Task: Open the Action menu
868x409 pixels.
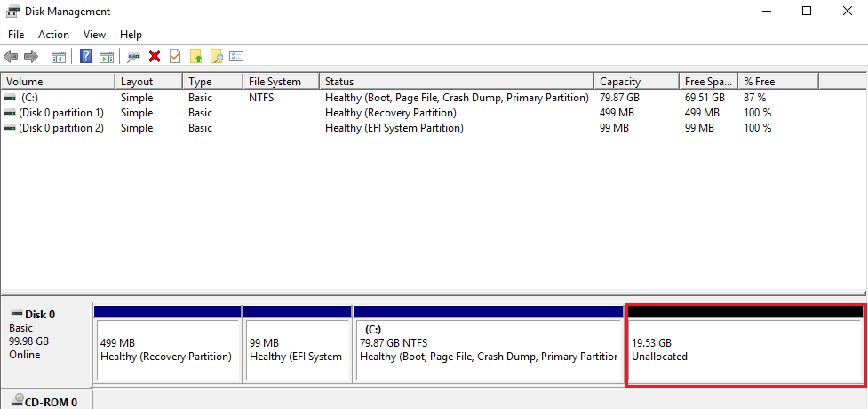Action: pyautogui.click(x=53, y=35)
